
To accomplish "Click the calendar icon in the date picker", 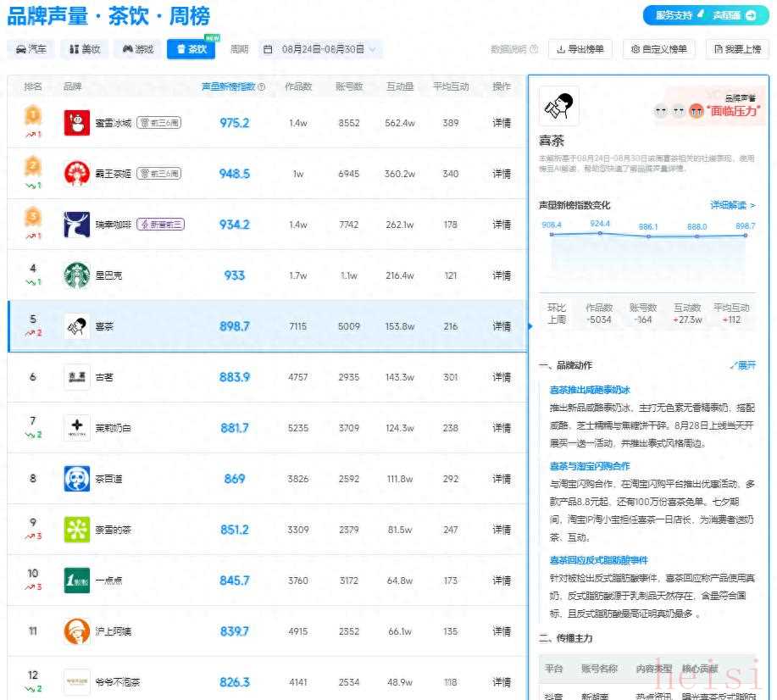I will [x=268, y=49].
